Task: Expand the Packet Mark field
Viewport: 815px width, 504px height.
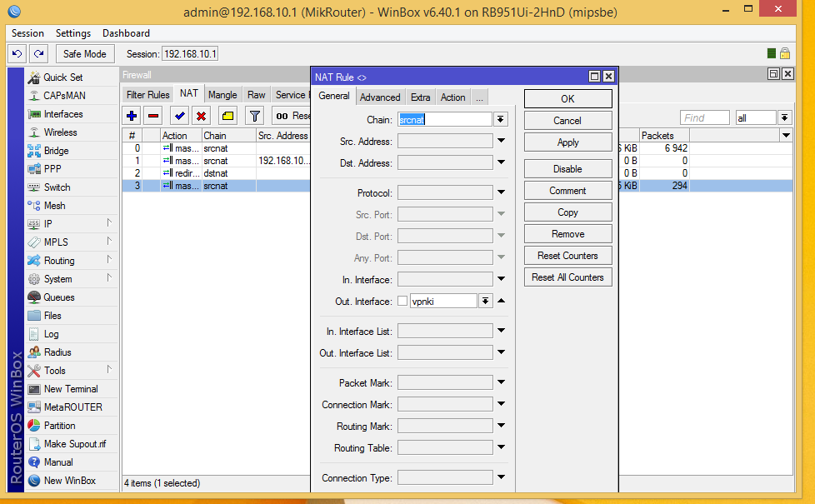Action: tap(501, 382)
